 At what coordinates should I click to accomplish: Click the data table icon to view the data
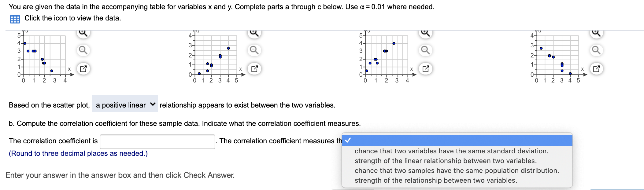[x=15, y=18]
